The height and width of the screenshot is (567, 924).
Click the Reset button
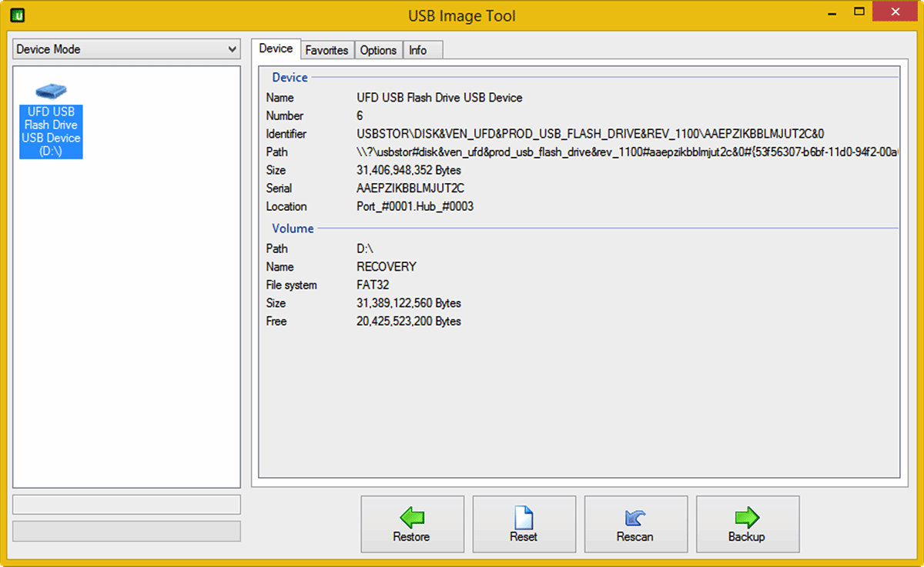point(524,524)
